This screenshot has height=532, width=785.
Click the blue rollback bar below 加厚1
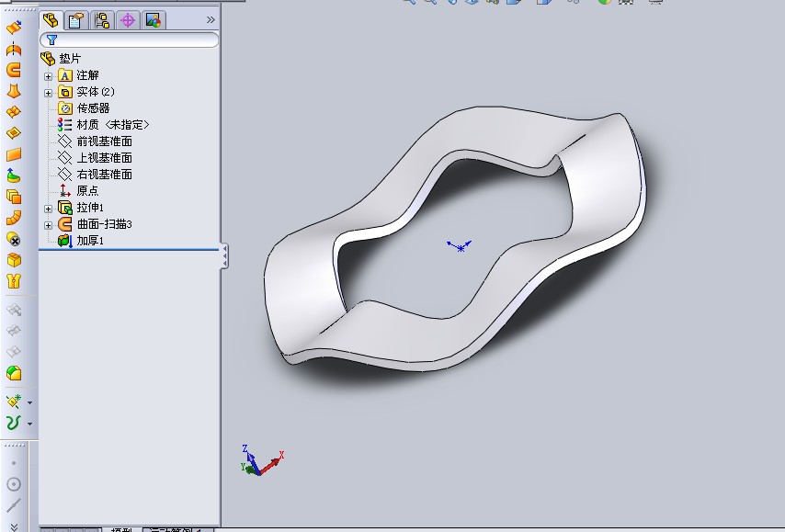129,249
